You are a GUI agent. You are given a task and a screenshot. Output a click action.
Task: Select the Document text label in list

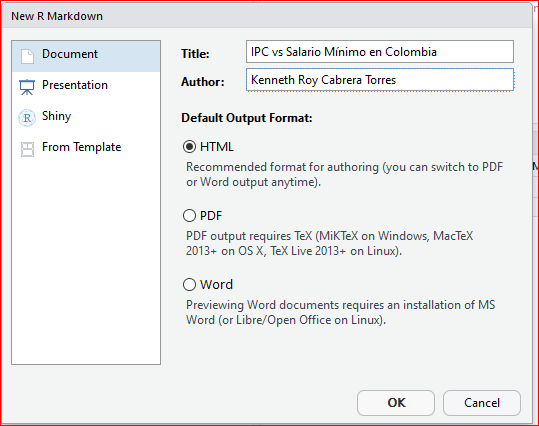pyautogui.click(x=70, y=54)
